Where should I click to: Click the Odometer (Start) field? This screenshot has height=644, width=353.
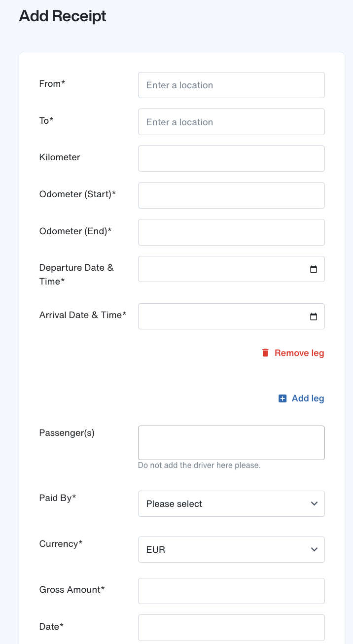click(x=231, y=195)
